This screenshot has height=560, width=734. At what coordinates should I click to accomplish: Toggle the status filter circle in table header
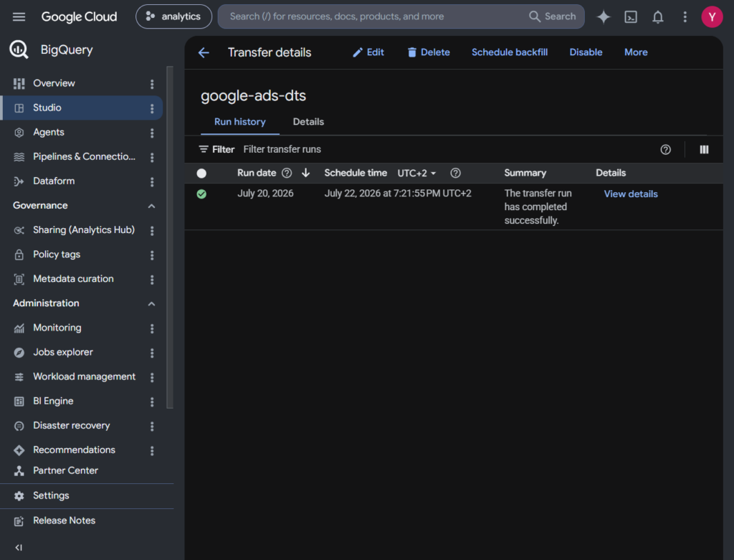coord(201,174)
